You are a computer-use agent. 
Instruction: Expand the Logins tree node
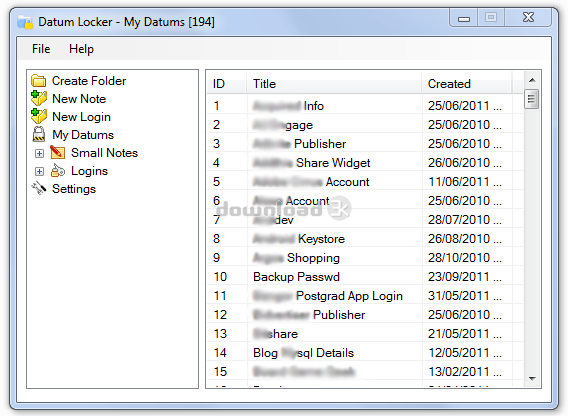(39, 171)
